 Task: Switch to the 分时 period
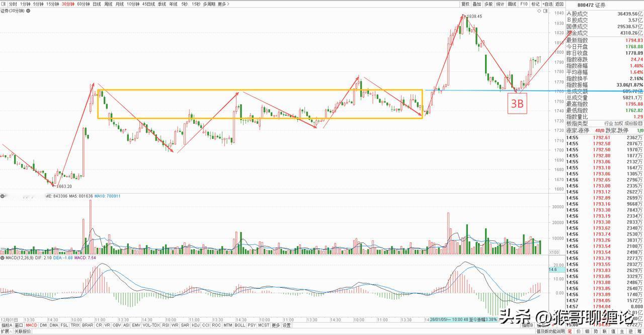13,4
